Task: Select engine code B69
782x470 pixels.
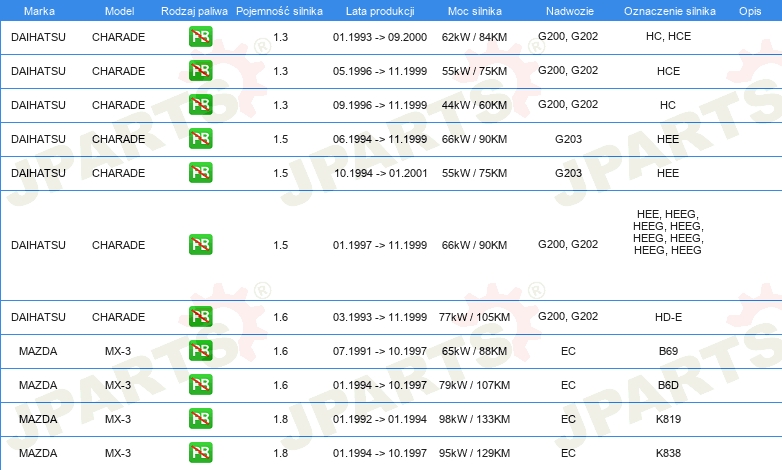Action: point(668,351)
